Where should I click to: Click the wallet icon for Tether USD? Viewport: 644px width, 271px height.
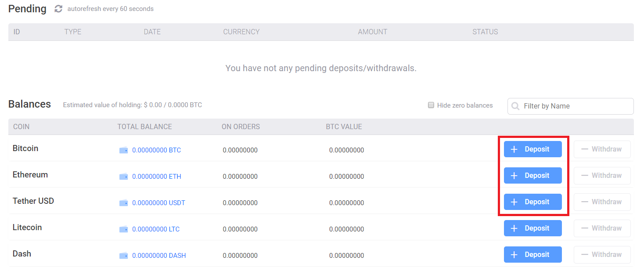124,203
